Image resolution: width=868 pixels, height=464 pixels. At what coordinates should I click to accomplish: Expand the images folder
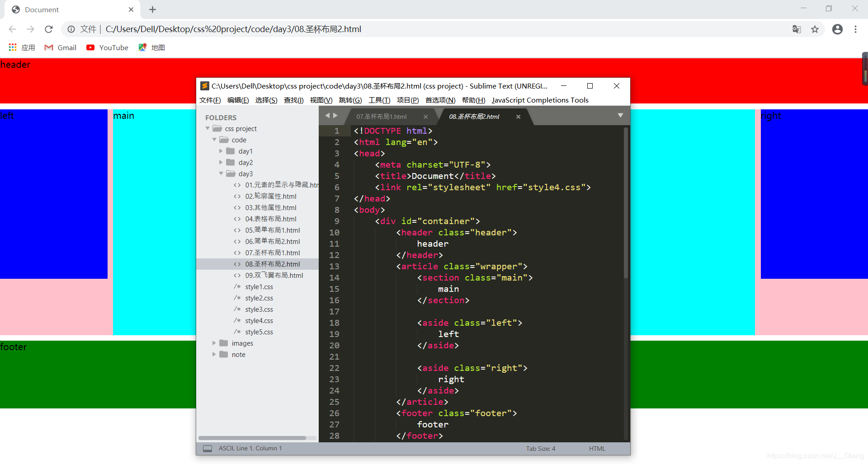click(214, 343)
